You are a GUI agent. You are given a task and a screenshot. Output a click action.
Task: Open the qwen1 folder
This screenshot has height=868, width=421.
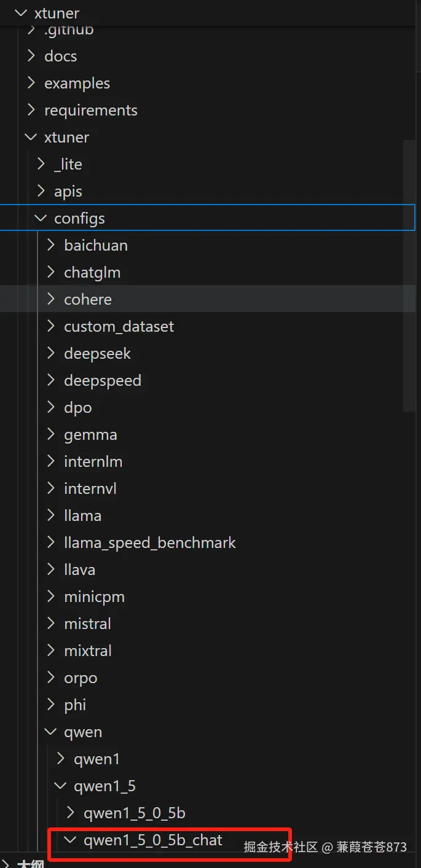coord(96,759)
